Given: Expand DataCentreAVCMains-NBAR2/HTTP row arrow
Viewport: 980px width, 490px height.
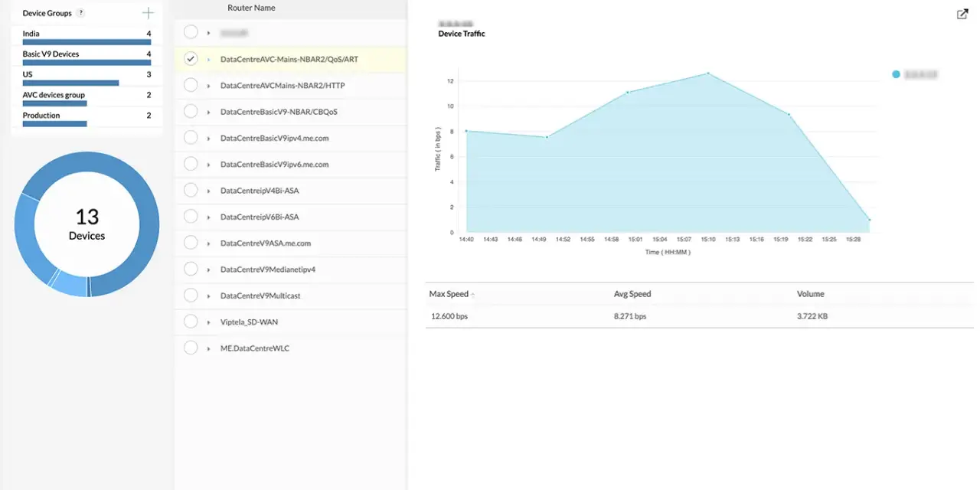Looking at the screenshot, I should [208, 86].
